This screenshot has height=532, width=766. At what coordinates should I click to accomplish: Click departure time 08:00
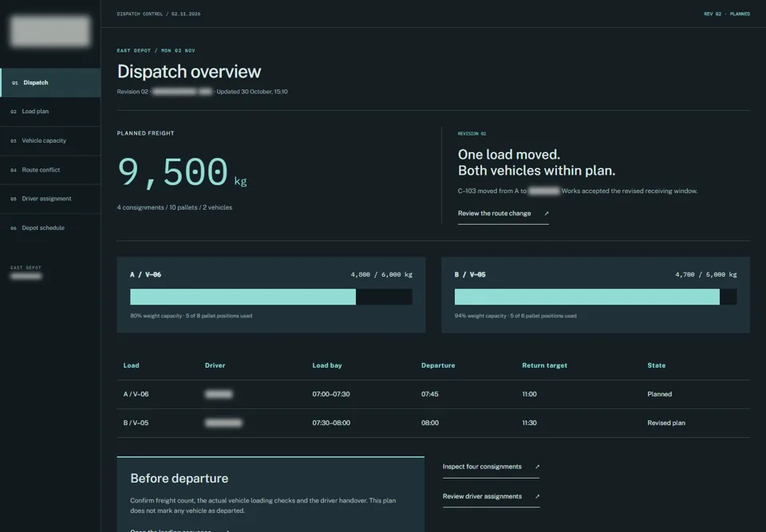(429, 423)
